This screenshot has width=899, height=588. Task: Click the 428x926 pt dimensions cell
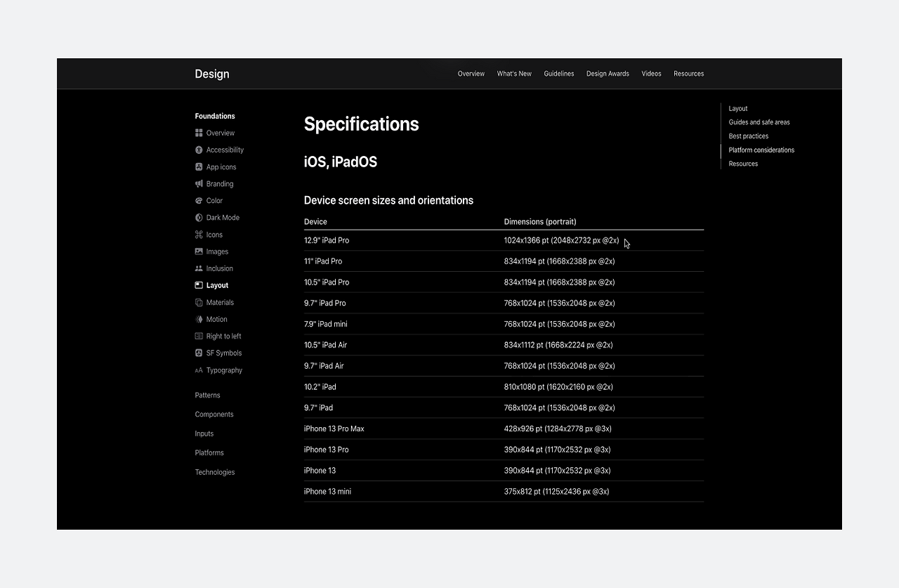tap(558, 429)
